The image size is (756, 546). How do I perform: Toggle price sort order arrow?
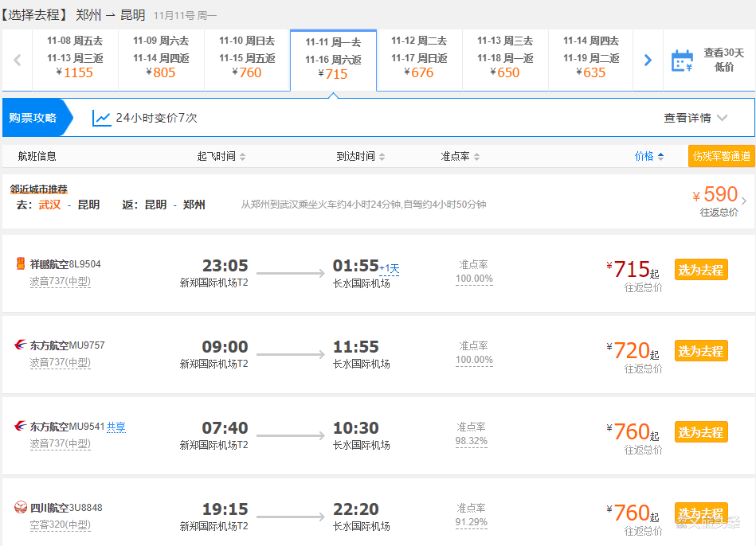click(660, 157)
